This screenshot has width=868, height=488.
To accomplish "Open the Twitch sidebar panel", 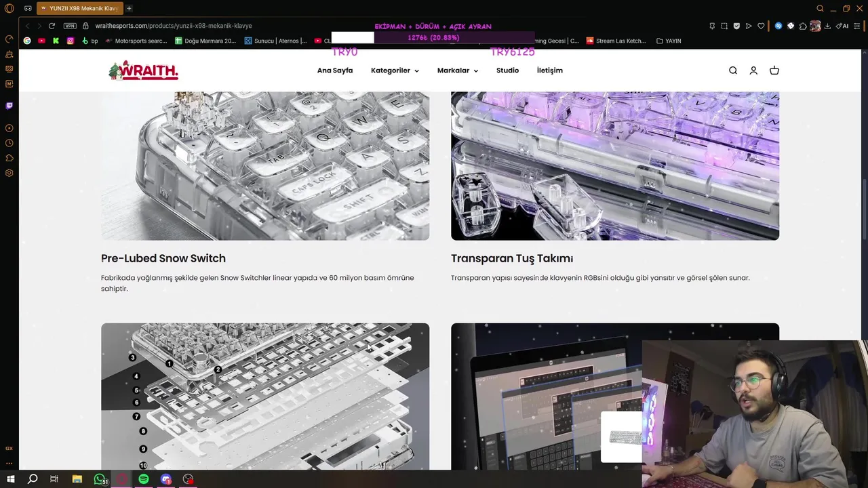I will 9,106.
